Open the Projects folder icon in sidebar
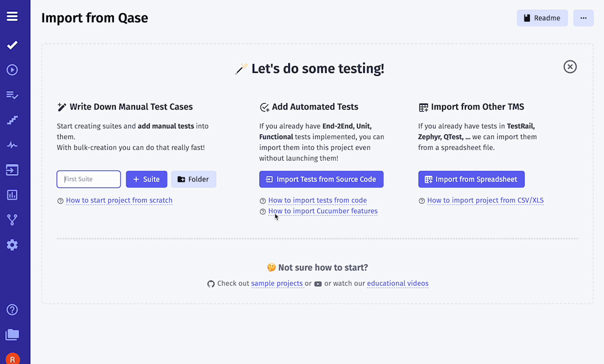The width and height of the screenshot is (604, 364). 12,334
